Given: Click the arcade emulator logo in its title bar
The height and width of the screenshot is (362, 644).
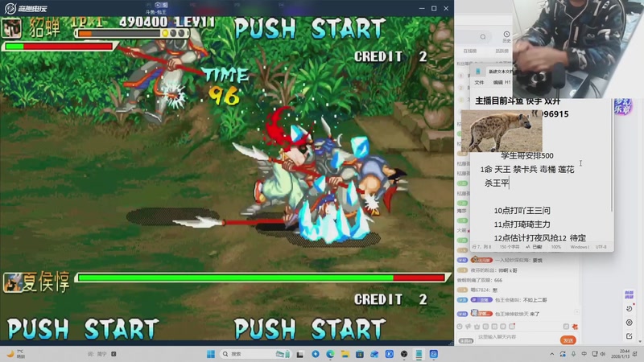Looking at the screenshot, I should tap(27, 8).
